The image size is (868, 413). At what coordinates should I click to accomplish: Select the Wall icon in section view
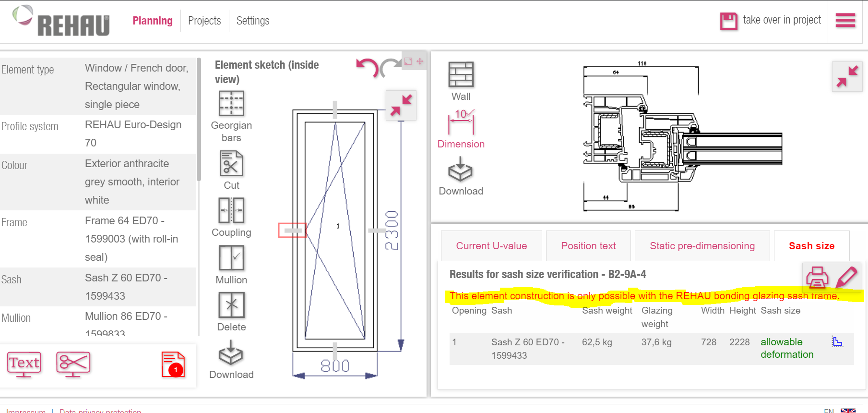point(461,74)
